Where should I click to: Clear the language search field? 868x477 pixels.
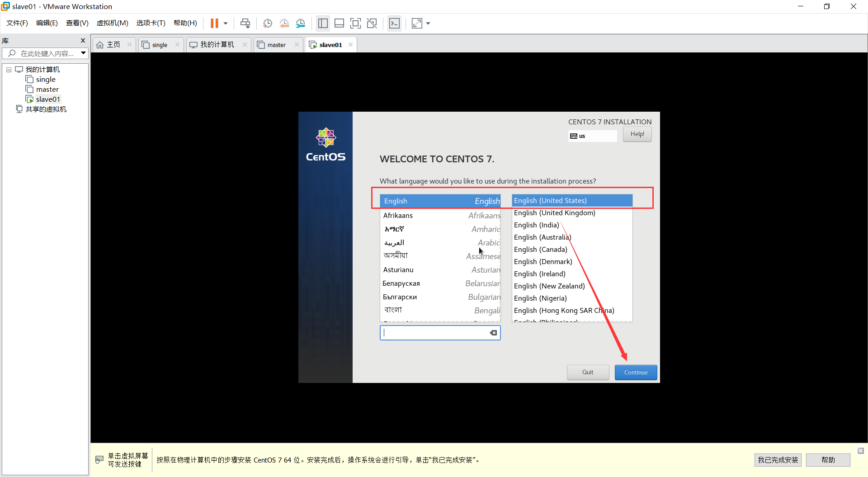[493, 333]
